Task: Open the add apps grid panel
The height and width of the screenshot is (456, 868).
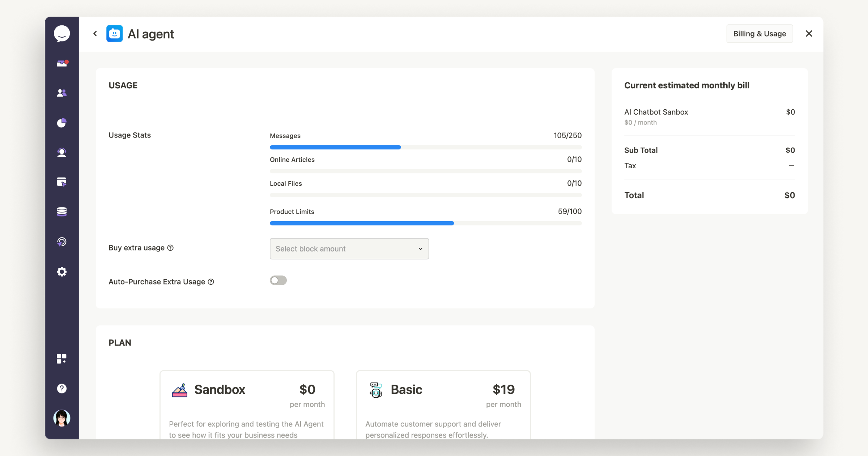Action: click(x=61, y=359)
